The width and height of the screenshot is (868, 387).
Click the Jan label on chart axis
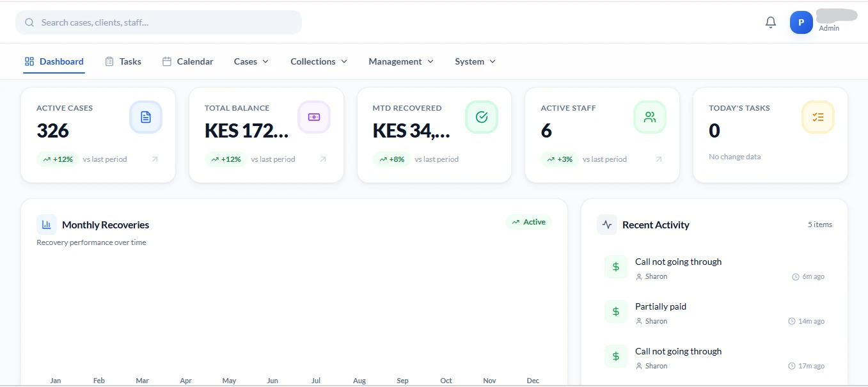56,381
